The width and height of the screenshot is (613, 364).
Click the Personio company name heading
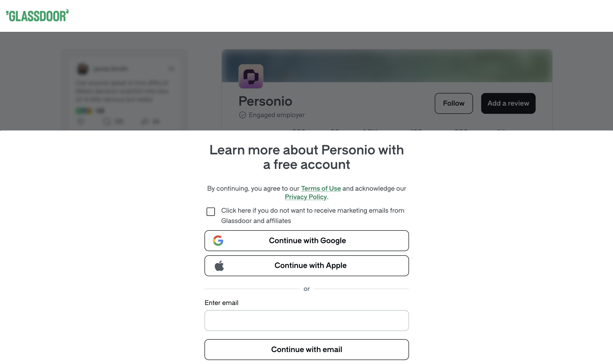click(265, 101)
